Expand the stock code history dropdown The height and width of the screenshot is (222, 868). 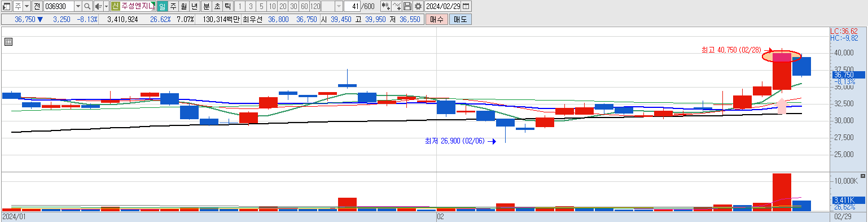coord(78,7)
